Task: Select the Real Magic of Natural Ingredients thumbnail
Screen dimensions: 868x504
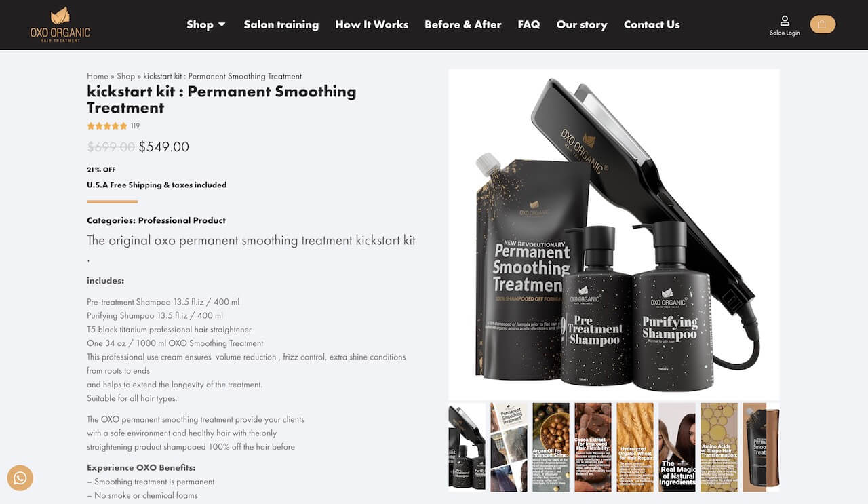Action: click(x=677, y=447)
